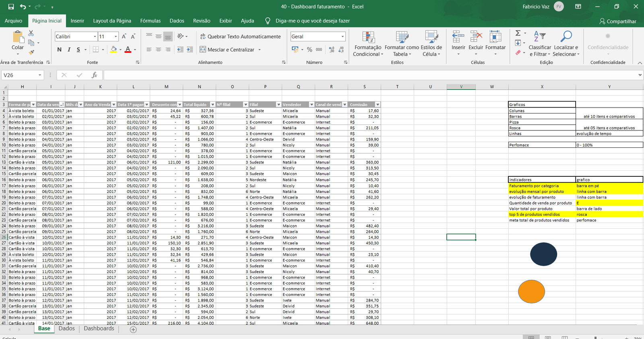Open the font size 11 dropdown

tap(116, 37)
